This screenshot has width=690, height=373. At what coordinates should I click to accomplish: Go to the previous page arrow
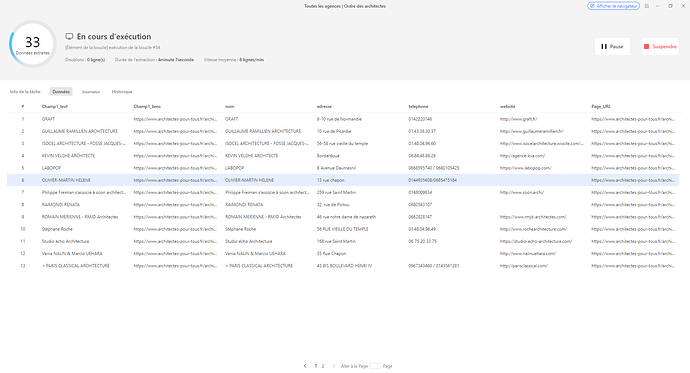click(305, 366)
